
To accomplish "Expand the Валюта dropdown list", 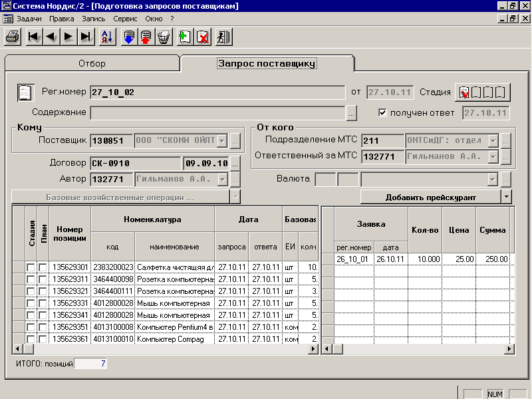I will pyautogui.click(x=492, y=179).
